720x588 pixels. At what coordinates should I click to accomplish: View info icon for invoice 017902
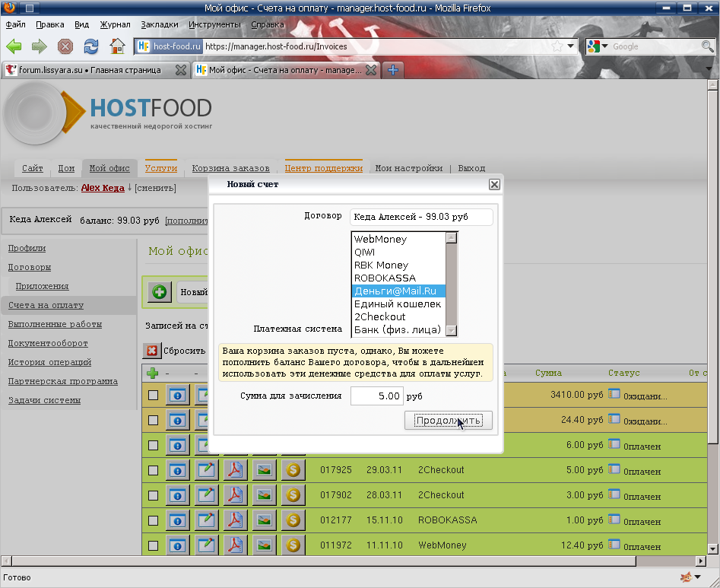coord(178,495)
